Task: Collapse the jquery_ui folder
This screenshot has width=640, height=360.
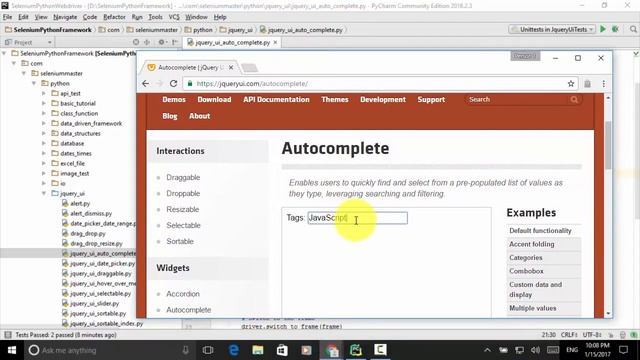Action: coord(44,193)
